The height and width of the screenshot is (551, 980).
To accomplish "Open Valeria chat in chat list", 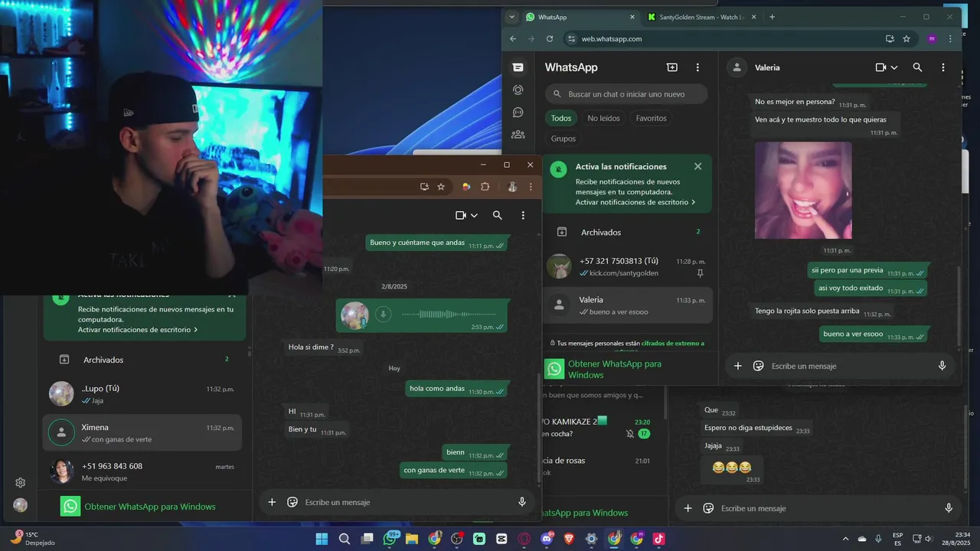I will click(627, 305).
